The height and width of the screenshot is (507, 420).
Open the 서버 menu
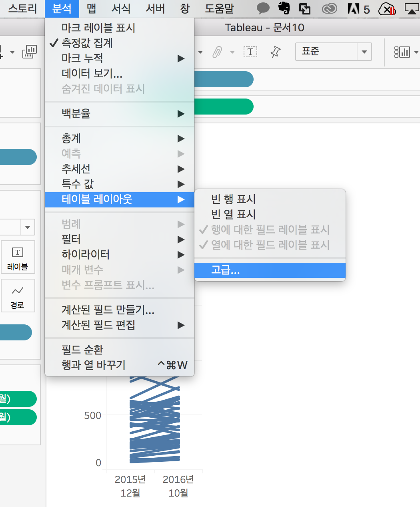(x=156, y=8)
